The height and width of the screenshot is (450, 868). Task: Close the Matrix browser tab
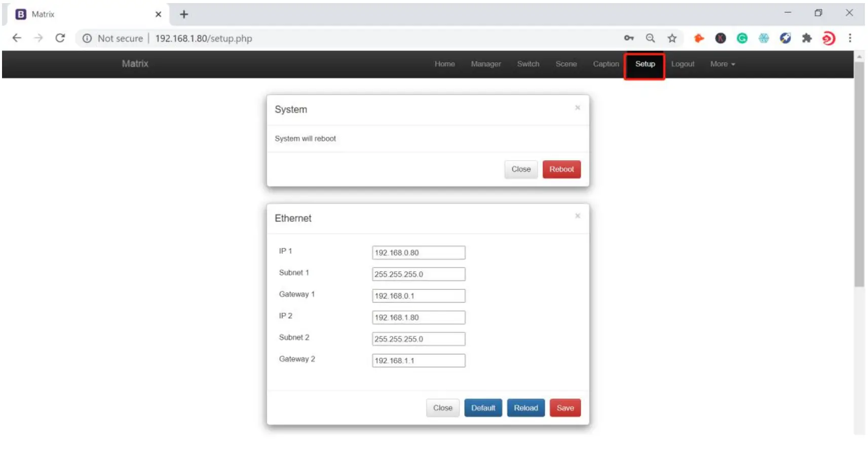pyautogui.click(x=158, y=14)
